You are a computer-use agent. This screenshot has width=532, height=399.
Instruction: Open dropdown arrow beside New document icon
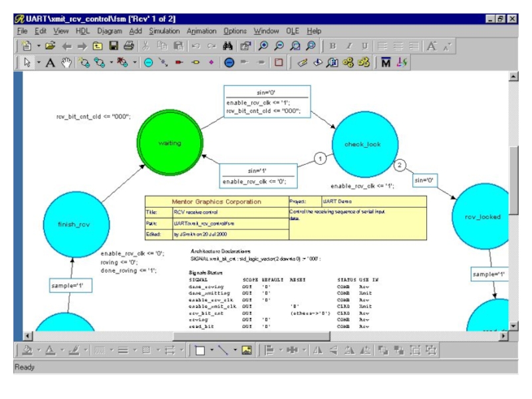(x=39, y=47)
